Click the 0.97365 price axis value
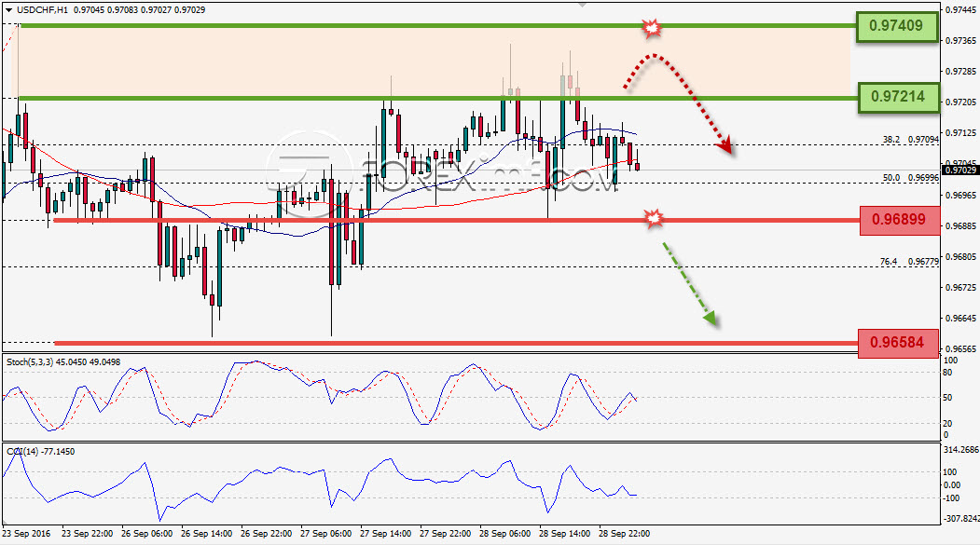This screenshot has width=980, height=545. click(961, 41)
